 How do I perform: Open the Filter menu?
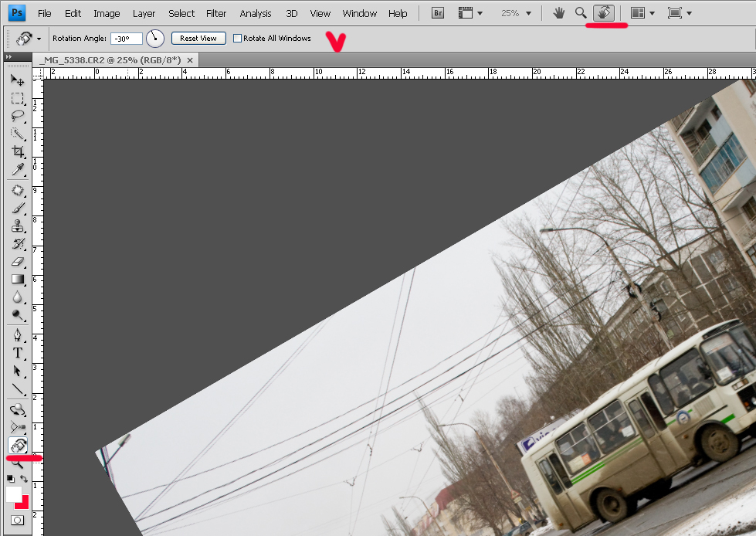(216, 13)
